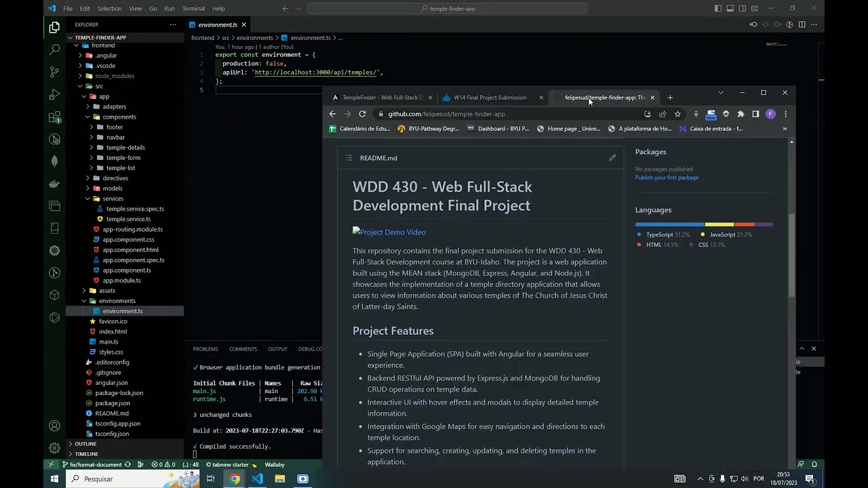Open Accounts icon in VS Code activity bar
This screenshot has height=488, width=868.
54,426
